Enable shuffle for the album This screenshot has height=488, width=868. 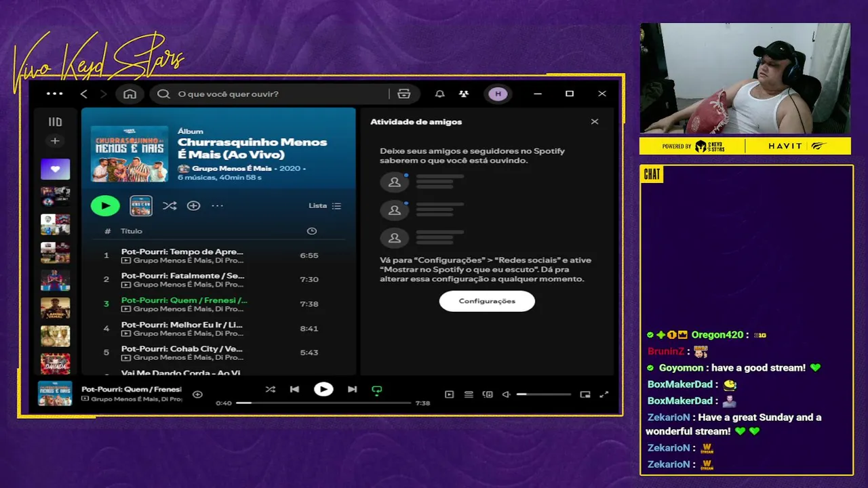pos(170,205)
